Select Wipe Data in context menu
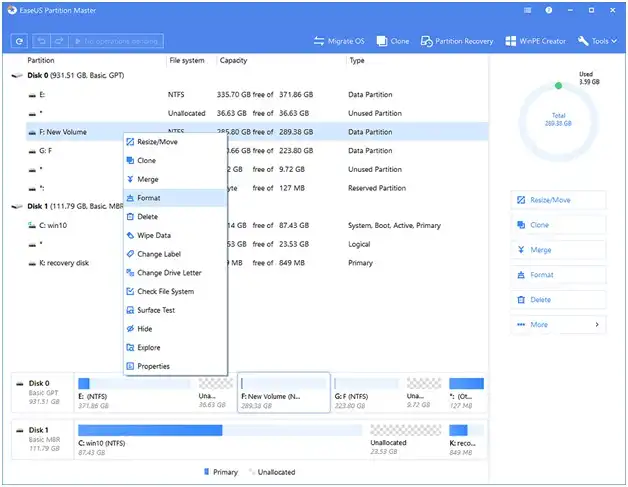Image resolution: width=628 pixels, height=487 pixels. click(175, 235)
